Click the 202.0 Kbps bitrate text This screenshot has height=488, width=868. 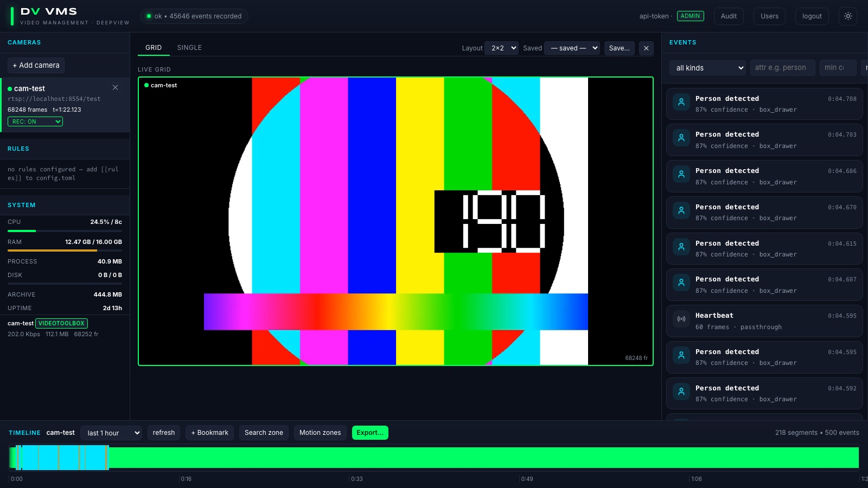pos(24,334)
